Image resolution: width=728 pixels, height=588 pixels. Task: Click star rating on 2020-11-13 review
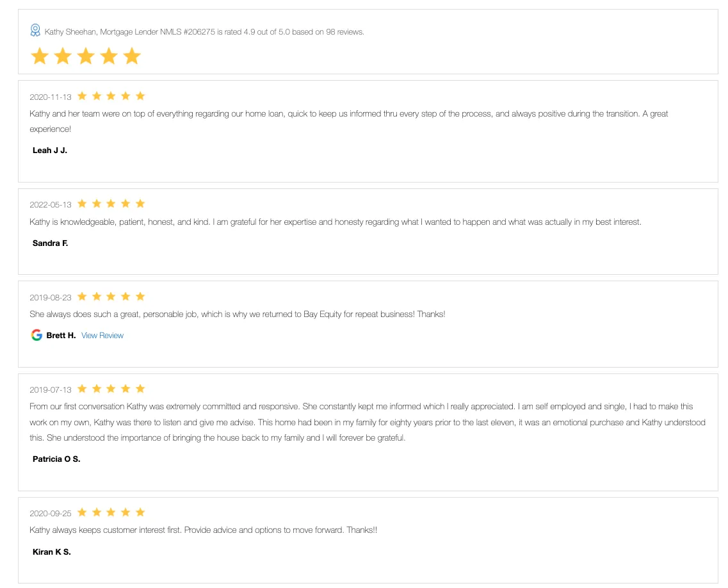(x=111, y=96)
